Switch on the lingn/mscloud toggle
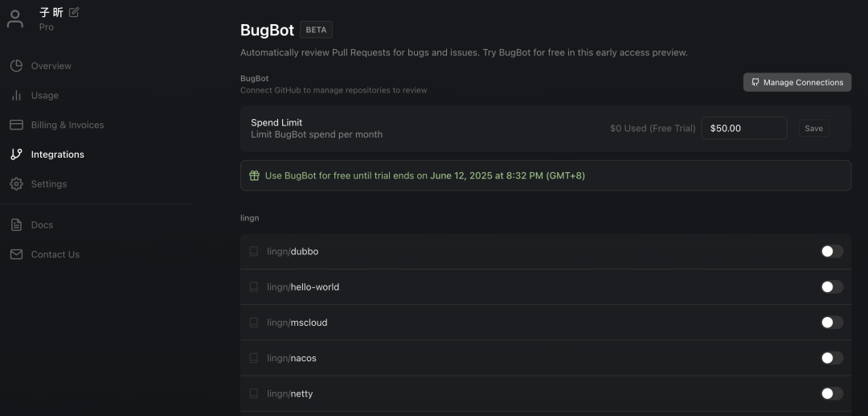This screenshot has width=868, height=416. pyautogui.click(x=832, y=323)
